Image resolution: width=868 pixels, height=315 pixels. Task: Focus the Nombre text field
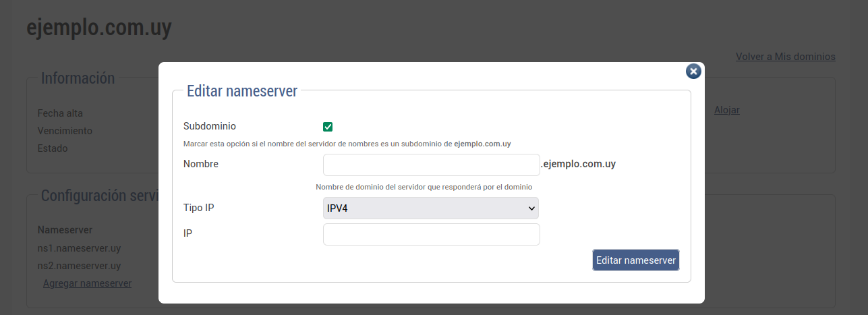click(431, 165)
